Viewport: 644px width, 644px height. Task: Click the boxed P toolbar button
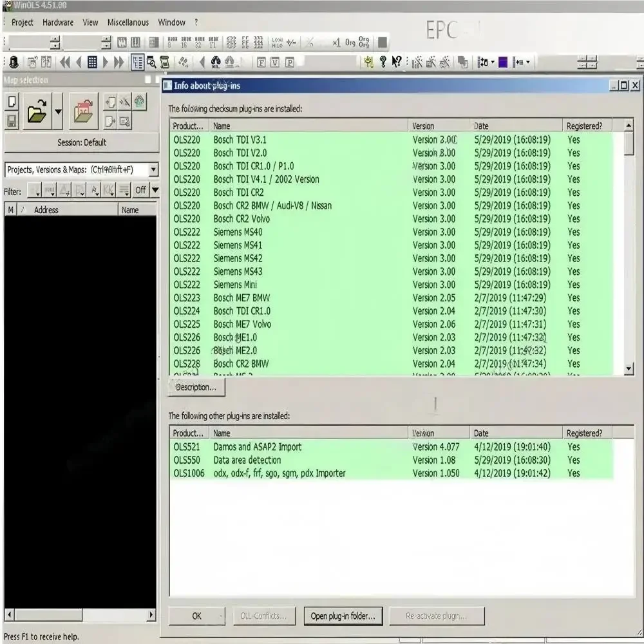click(x=290, y=62)
